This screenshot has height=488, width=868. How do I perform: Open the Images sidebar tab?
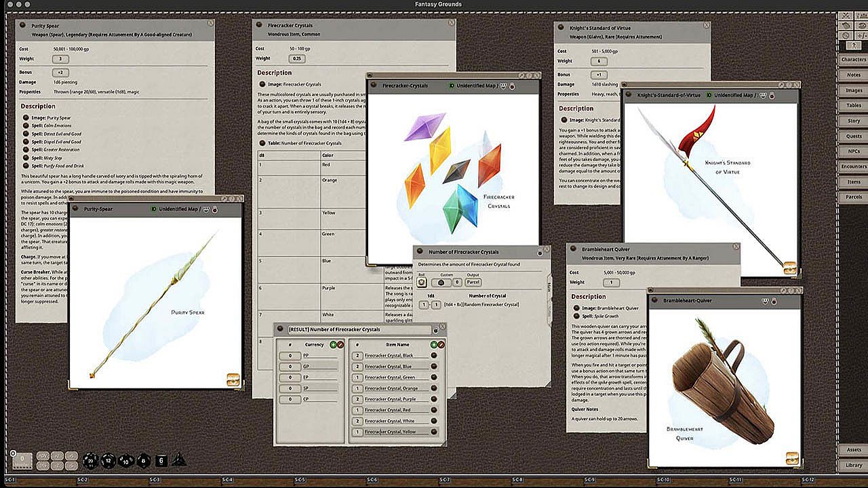click(x=854, y=90)
